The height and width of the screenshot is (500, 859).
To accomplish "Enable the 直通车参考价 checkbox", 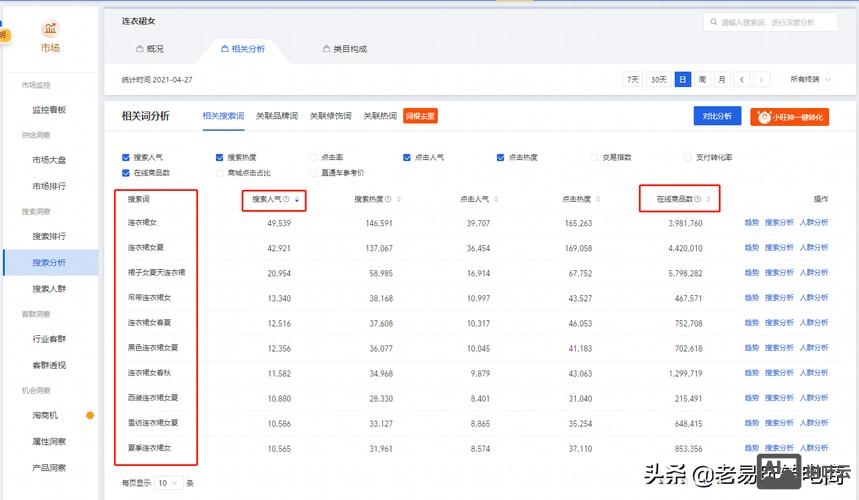I will (313, 173).
